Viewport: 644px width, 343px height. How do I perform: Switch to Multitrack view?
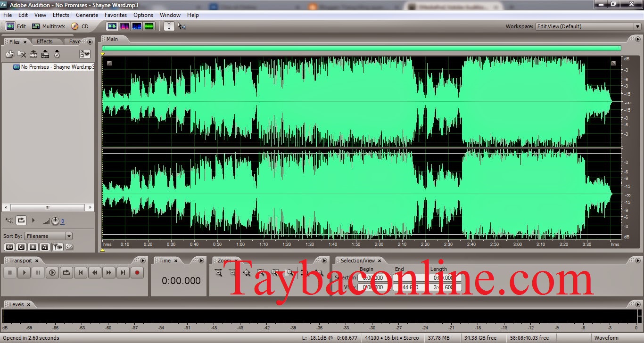(49, 26)
